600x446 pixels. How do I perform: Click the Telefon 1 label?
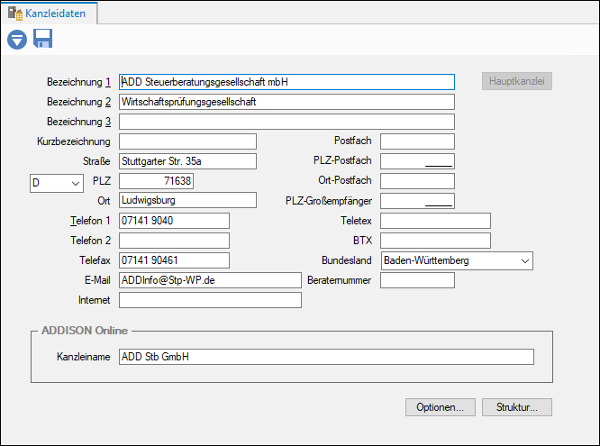pos(90,221)
